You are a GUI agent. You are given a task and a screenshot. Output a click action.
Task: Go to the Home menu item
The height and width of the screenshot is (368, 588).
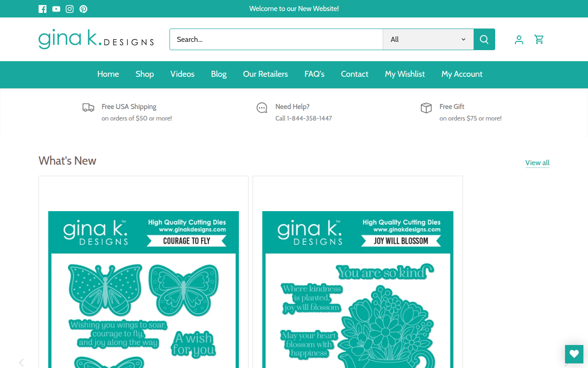pos(108,74)
